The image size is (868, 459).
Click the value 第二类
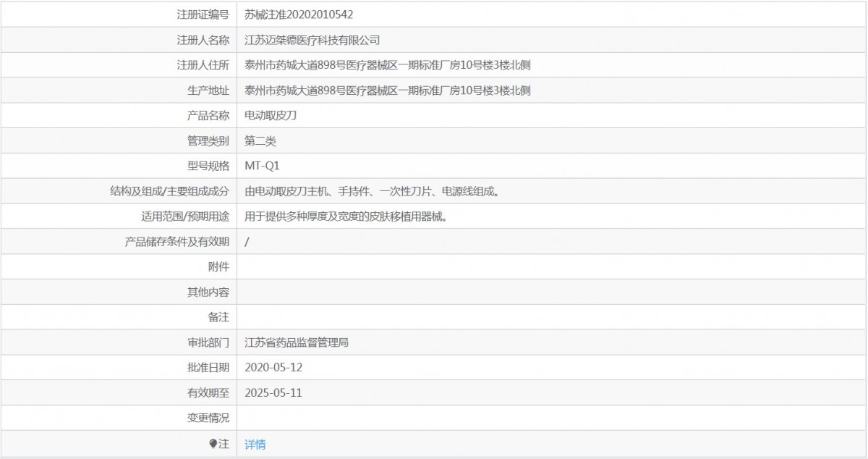[x=260, y=140]
